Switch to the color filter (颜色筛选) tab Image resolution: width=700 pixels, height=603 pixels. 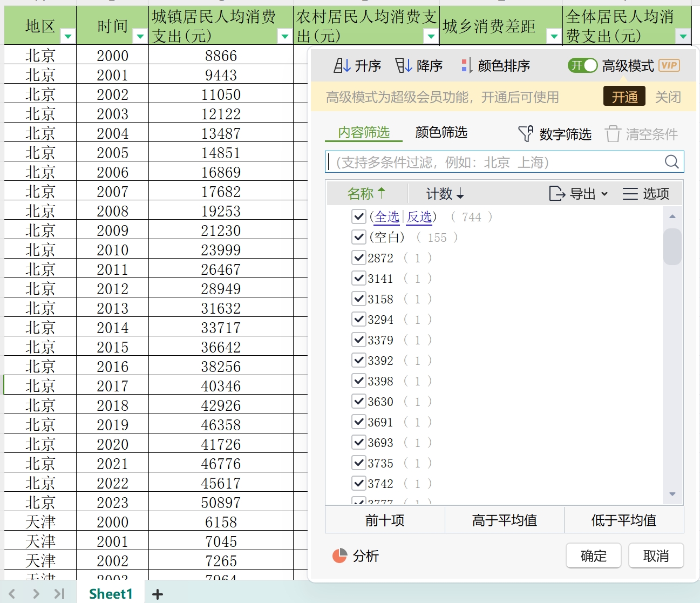tap(441, 132)
